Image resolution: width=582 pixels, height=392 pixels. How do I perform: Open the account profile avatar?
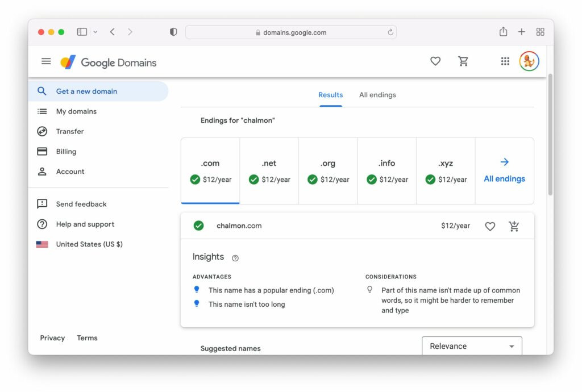[x=529, y=61]
